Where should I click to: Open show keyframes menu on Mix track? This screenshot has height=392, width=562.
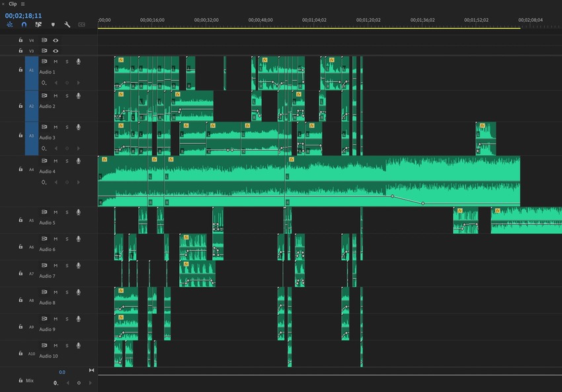pyautogui.click(x=56, y=383)
